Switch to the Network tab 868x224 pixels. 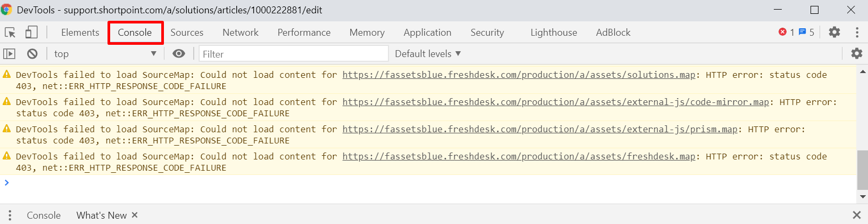[x=241, y=33]
